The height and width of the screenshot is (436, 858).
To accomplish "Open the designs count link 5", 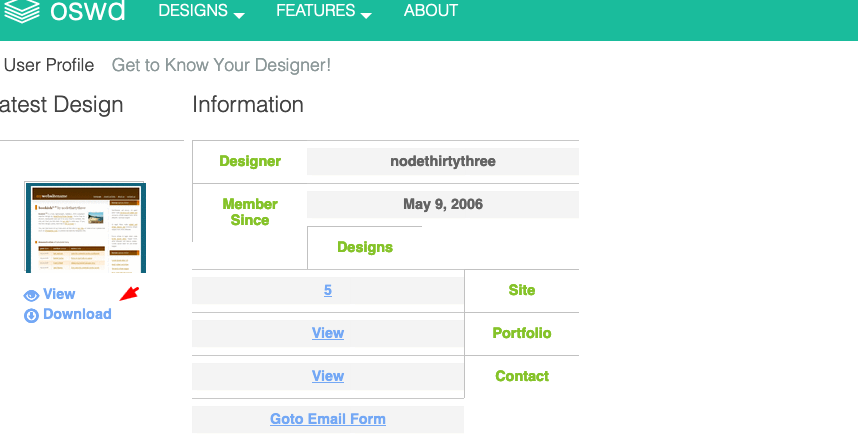I will (x=328, y=290).
